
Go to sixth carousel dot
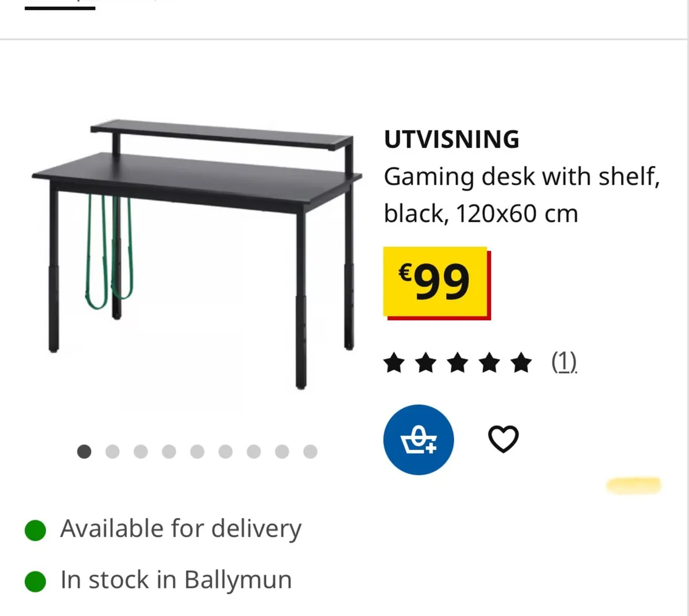point(226,452)
